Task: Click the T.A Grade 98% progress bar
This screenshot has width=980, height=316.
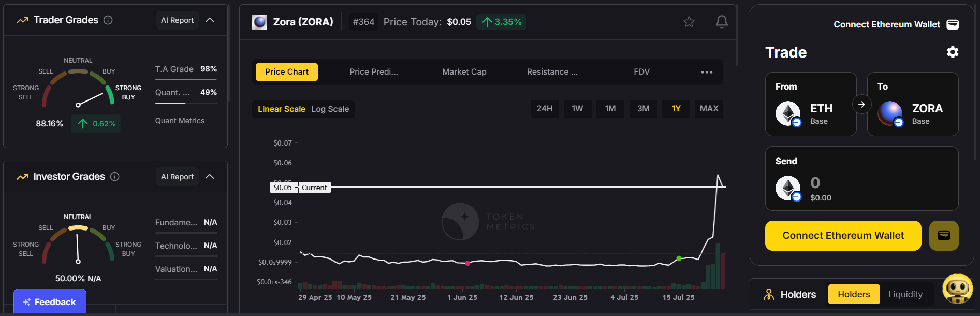Action: (x=186, y=80)
